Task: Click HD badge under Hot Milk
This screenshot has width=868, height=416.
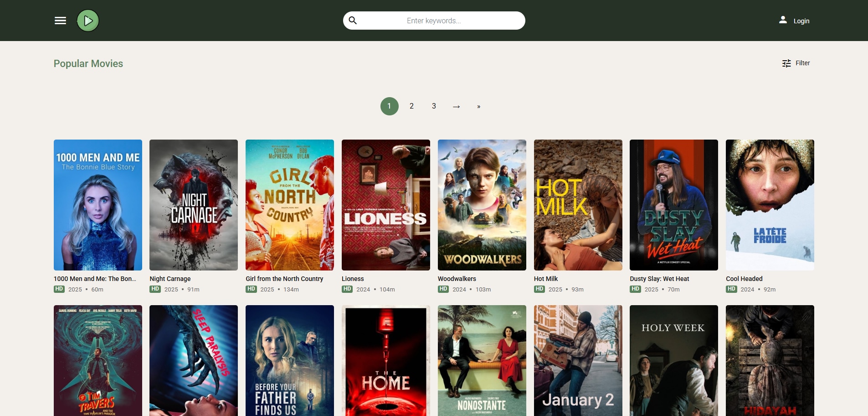Action: (539, 289)
